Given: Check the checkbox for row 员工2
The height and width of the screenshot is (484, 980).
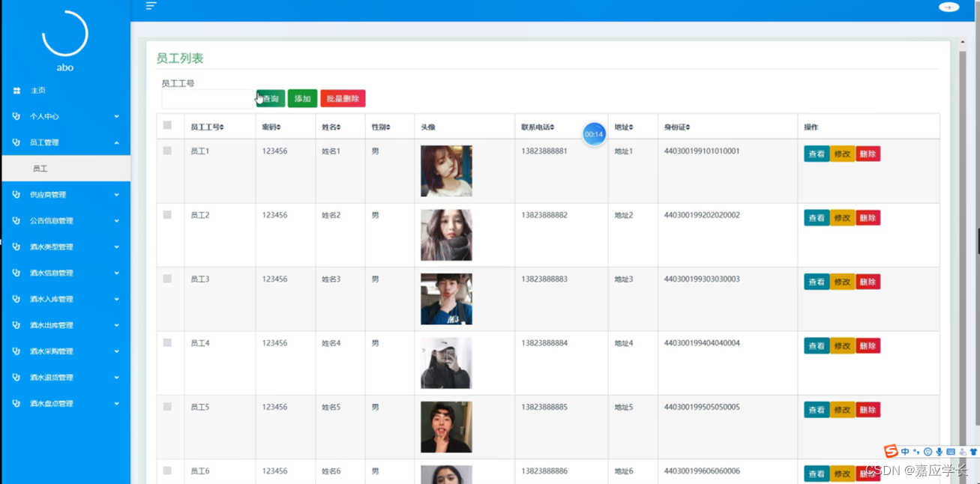Looking at the screenshot, I should [x=167, y=214].
